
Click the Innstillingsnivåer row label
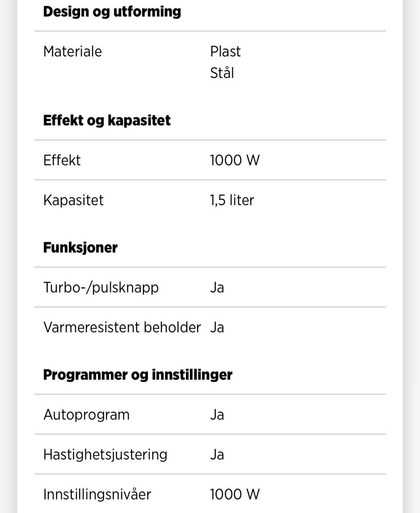pos(97,495)
